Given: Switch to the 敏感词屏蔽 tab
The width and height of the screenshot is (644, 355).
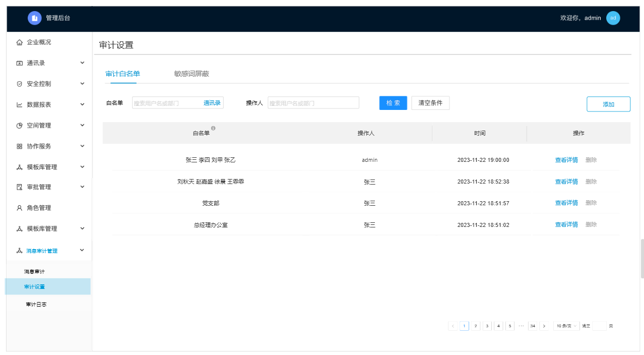Looking at the screenshot, I should (x=191, y=74).
